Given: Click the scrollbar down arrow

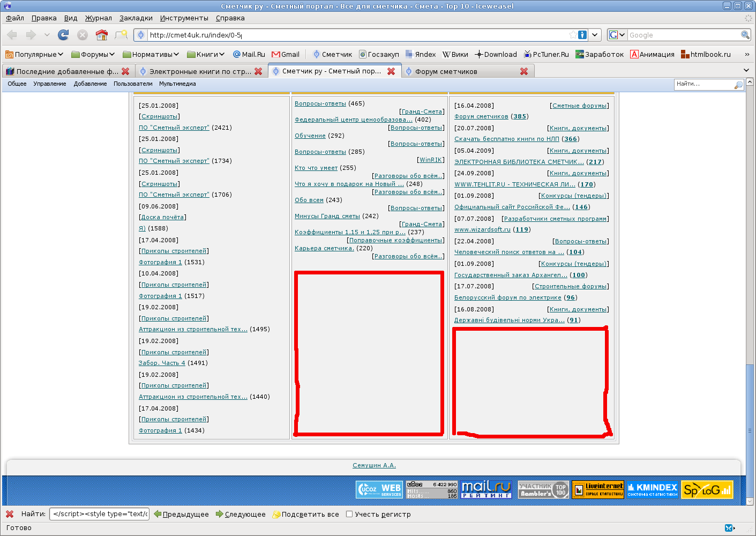Looking at the screenshot, I should [750, 502].
